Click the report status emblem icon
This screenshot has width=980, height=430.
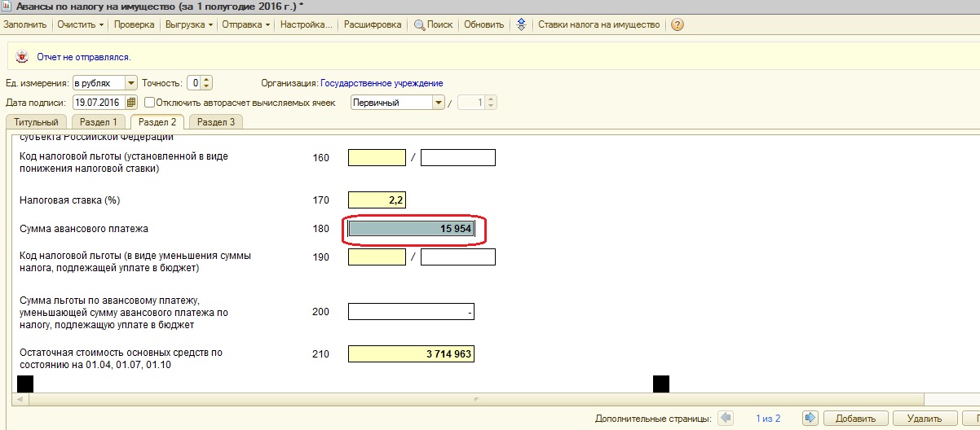click(x=22, y=57)
